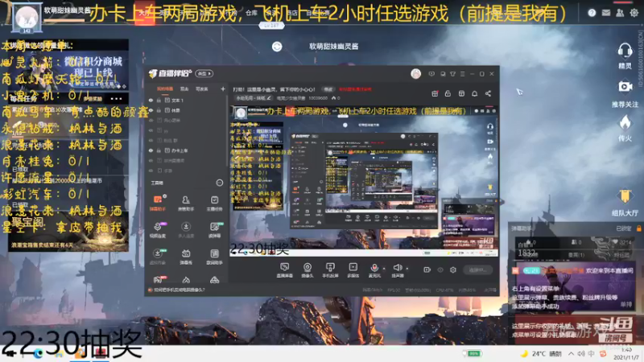The height and width of the screenshot is (362, 644).
Task: Open the player avatar in game top-left
Action: (27, 17)
